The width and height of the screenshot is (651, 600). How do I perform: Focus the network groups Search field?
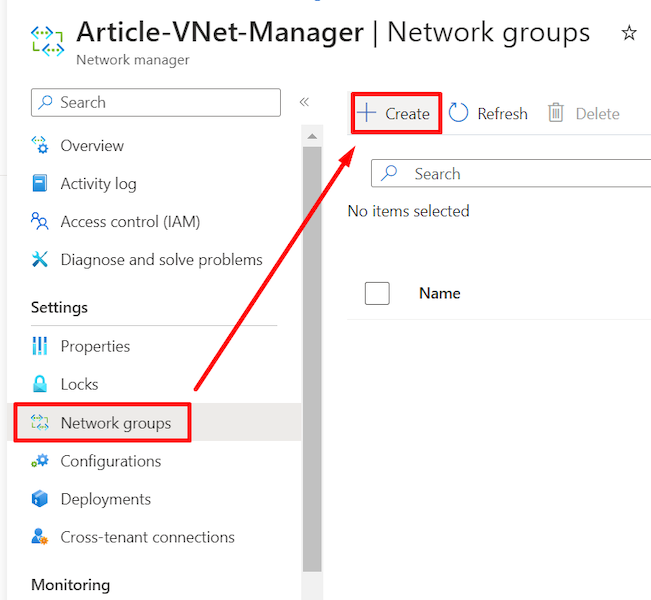[x=511, y=173]
